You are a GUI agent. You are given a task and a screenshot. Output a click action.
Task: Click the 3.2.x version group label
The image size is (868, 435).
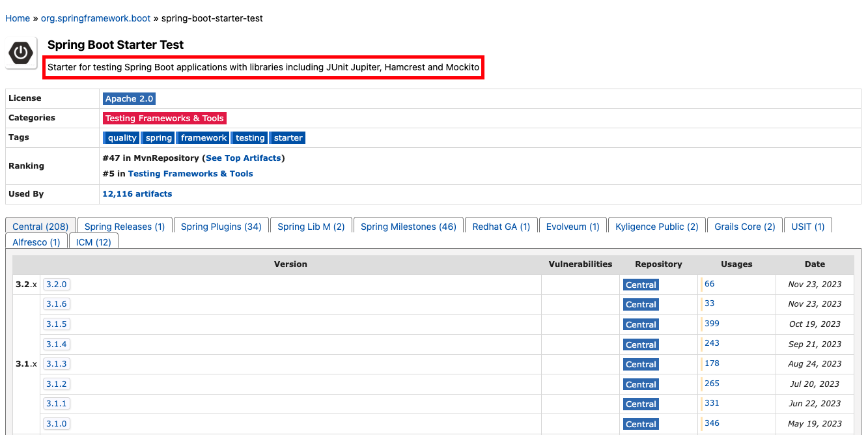(x=26, y=285)
